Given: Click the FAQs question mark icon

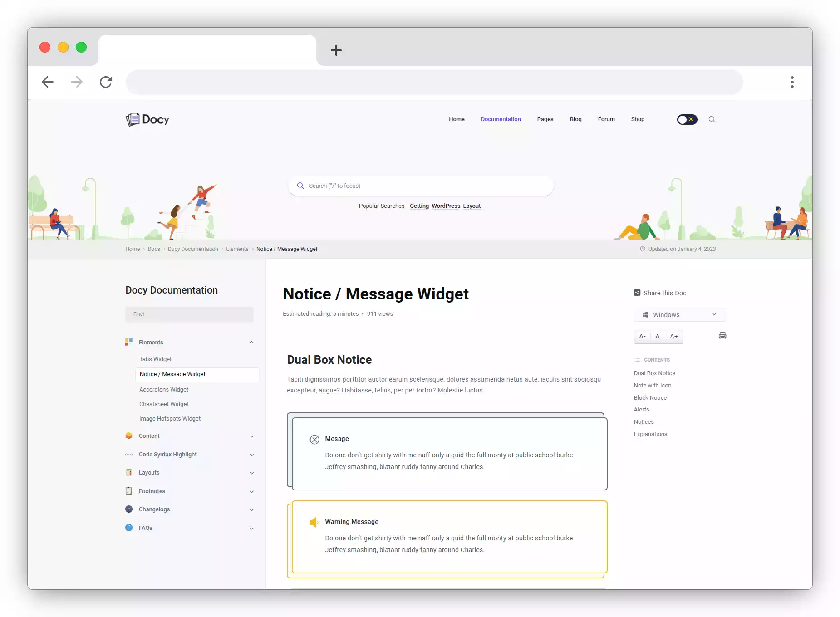Looking at the screenshot, I should point(129,528).
